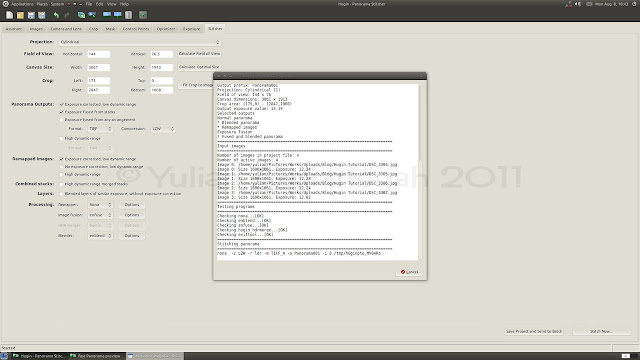Switch to the Camera and Lens tab
Viewport: 640px width, 360px height.
pos(66,29)
